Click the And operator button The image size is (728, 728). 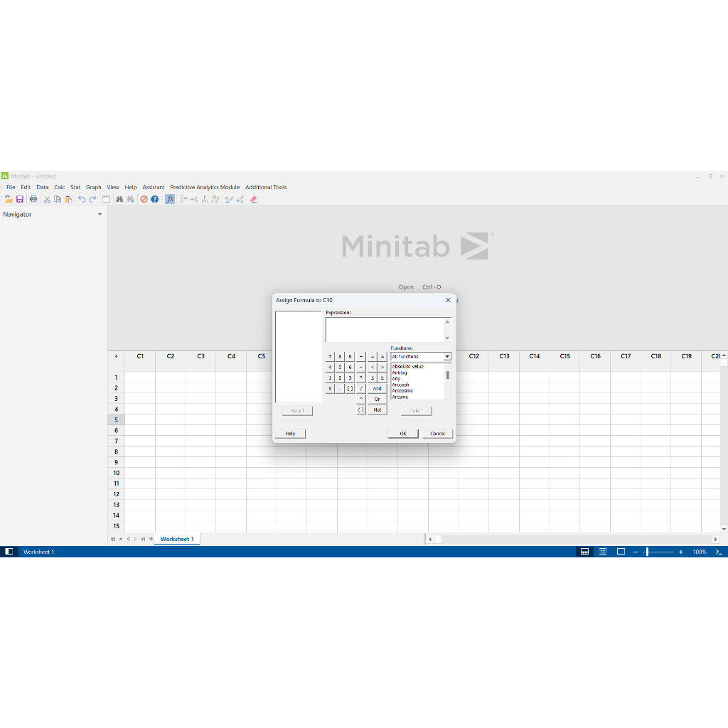[x=377, y=389]
